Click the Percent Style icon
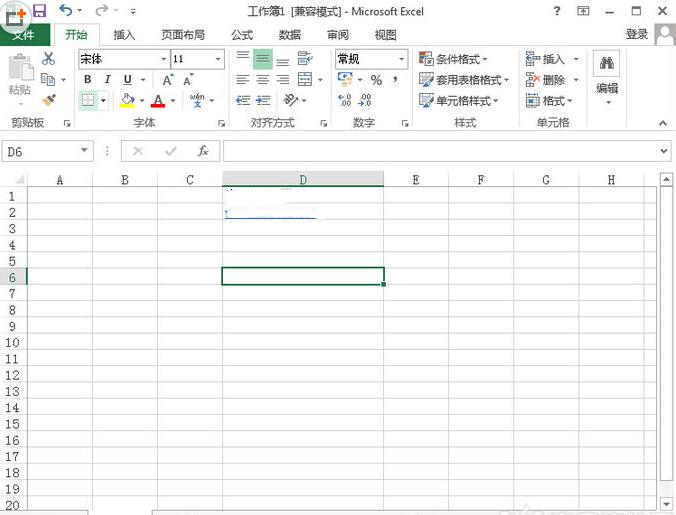Image resolution: width=676 pixels, height=515 pixels. click(376, 80)
